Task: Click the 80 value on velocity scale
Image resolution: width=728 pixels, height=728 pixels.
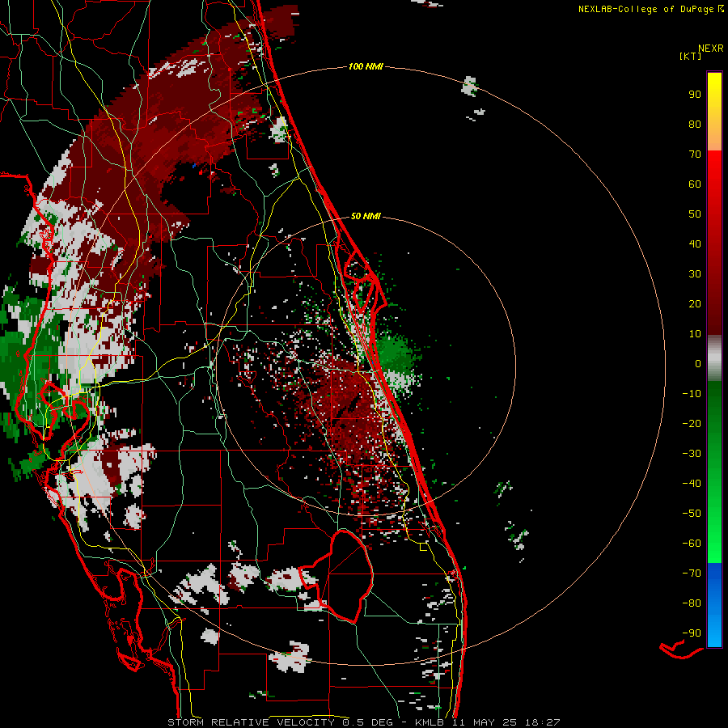Action: tap(695, 125)
